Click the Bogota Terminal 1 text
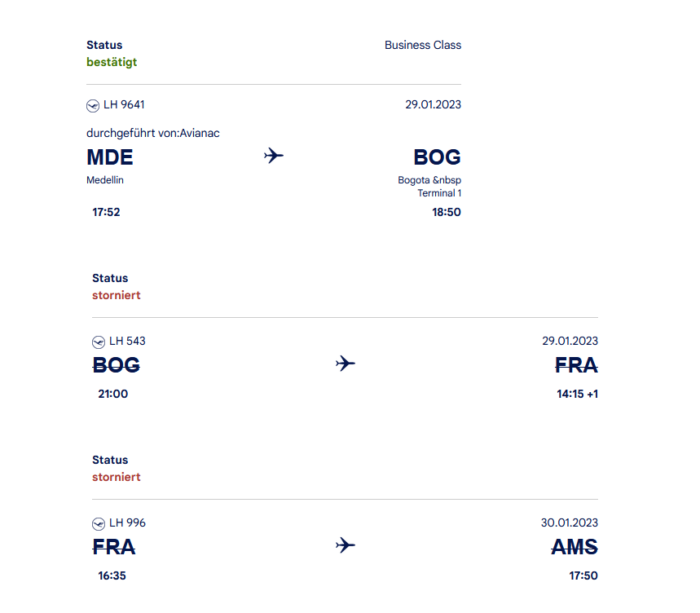 (429, 187)
